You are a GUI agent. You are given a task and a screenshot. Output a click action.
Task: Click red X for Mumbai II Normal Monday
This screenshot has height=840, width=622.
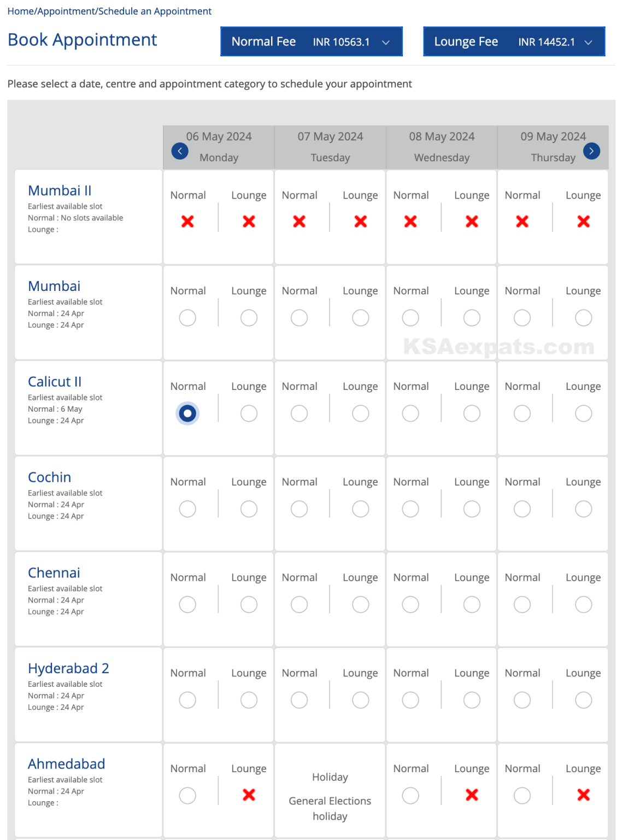[187, 221]
